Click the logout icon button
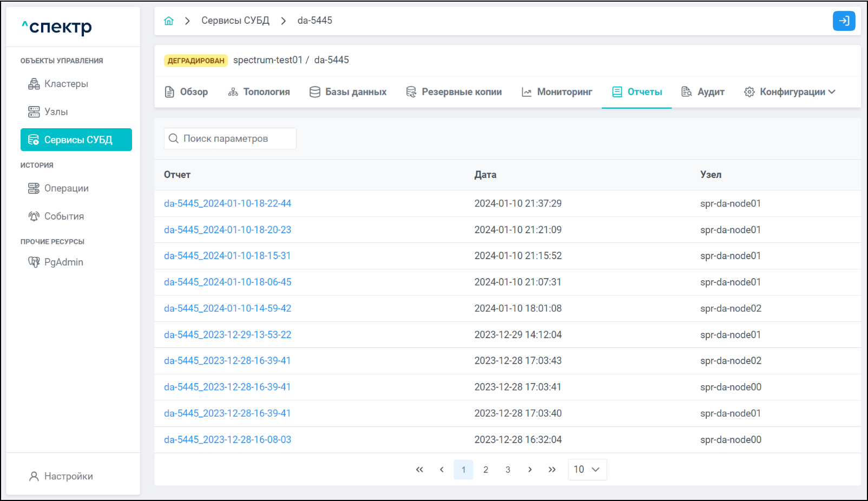The image size is (868, 501). [844, 21]
